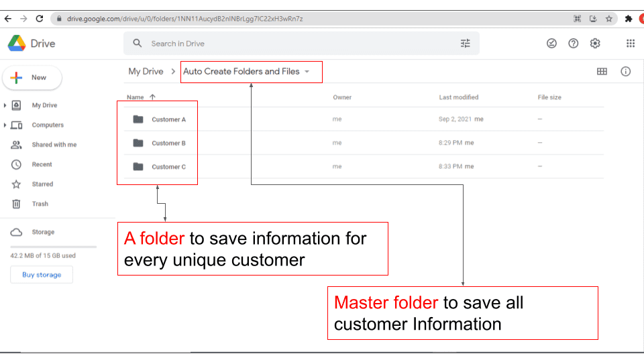Open Auto Create Folders and Files dropdown
Viewport: 644px width, 362px height.
(307, 72)
